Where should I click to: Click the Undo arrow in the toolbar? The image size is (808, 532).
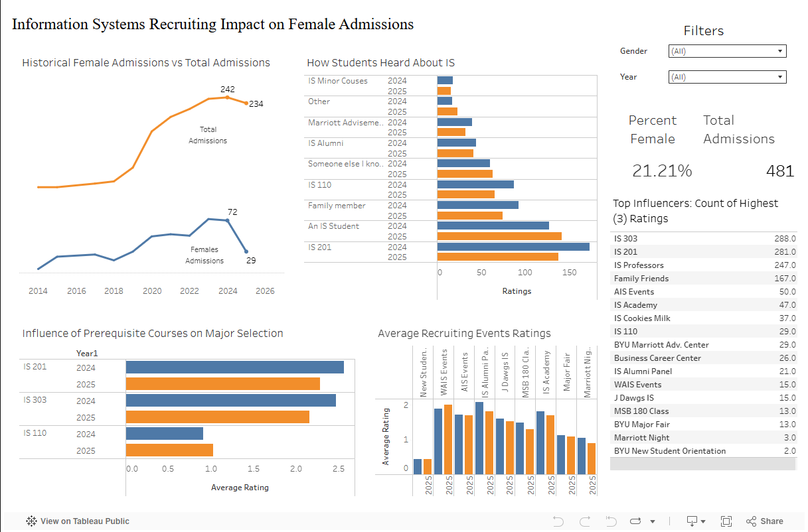(x=558, y=521)
